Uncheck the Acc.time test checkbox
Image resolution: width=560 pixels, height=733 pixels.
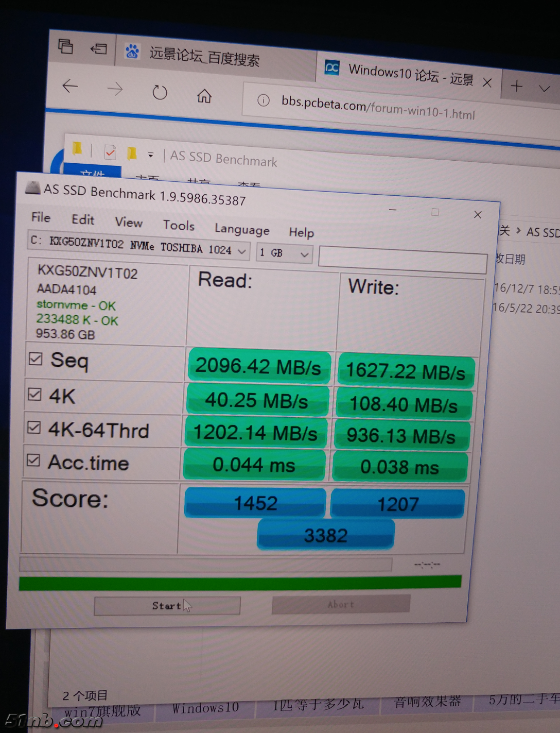[x=33, y=459]
